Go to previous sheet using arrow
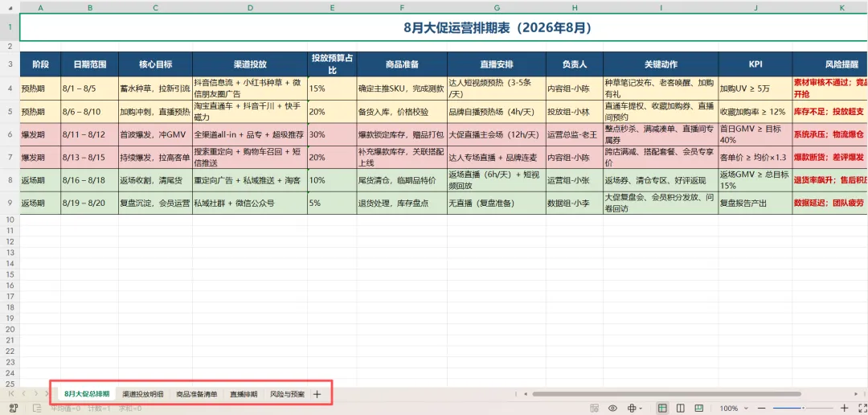Image resolution: width=868 pixels, height=415 pixels. click(x=24, y=393)
